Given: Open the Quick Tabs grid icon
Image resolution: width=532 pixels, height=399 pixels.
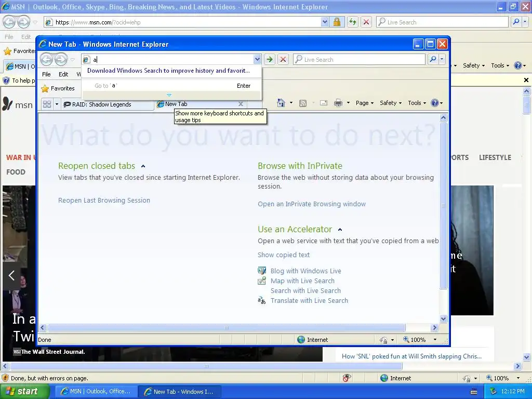Looking at the screenshot, I should 47,104.
